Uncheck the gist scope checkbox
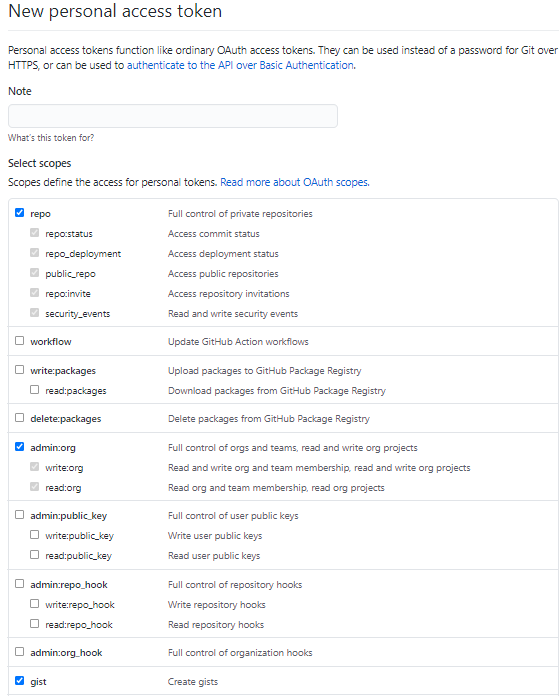The image size is (559, 696). [x=20, y=680]
